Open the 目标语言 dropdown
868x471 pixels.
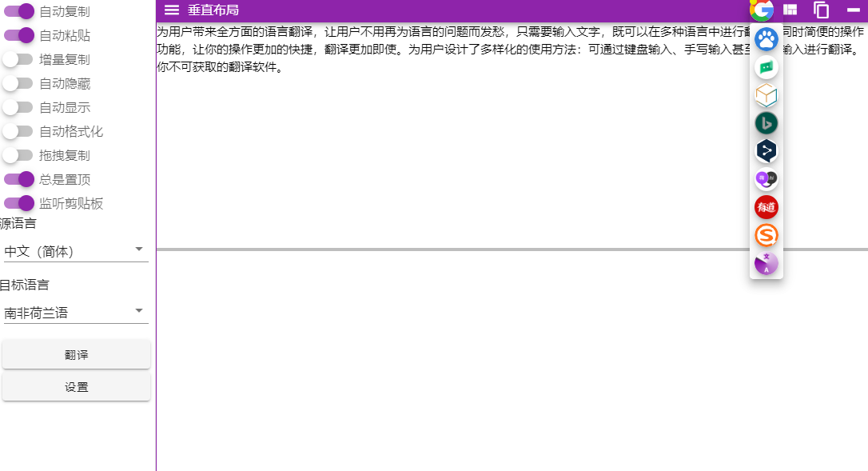tap(76, 311)
